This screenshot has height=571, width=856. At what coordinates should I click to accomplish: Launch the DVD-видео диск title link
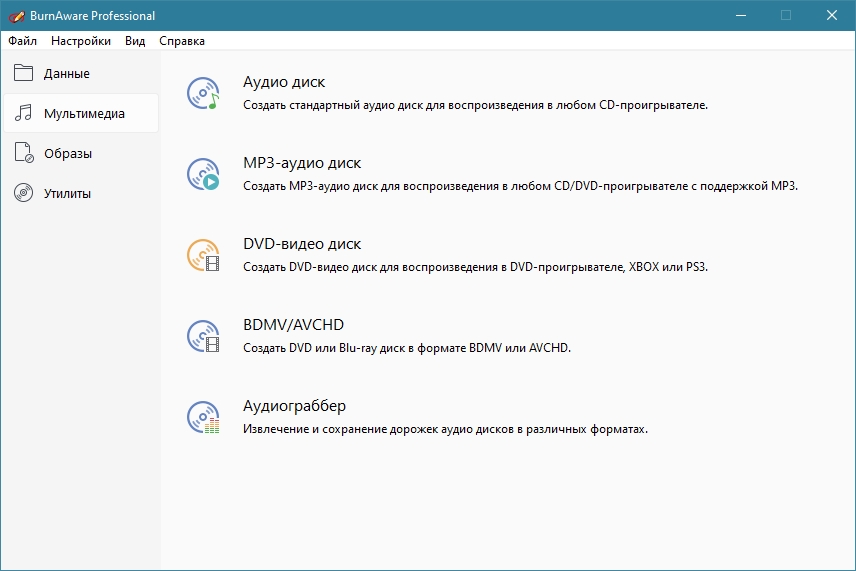point(302,244)
